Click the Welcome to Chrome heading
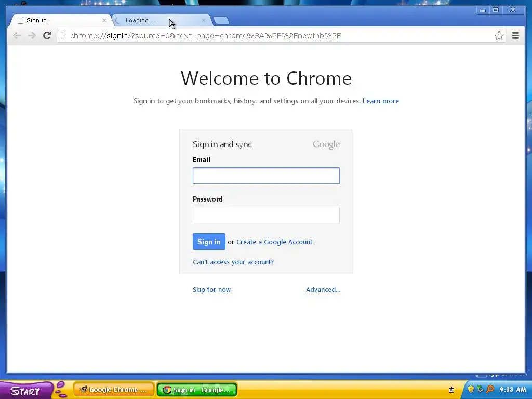Viewport: 532px width, 399px height. 266,78
